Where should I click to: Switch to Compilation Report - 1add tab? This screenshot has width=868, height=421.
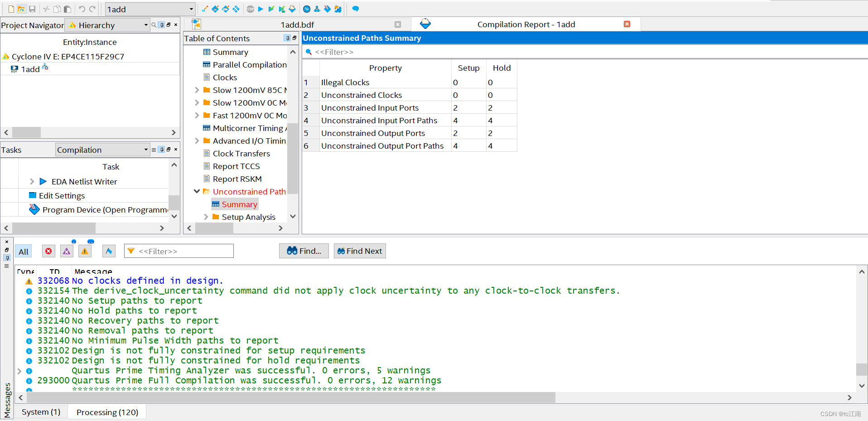[x=526, y=24]
